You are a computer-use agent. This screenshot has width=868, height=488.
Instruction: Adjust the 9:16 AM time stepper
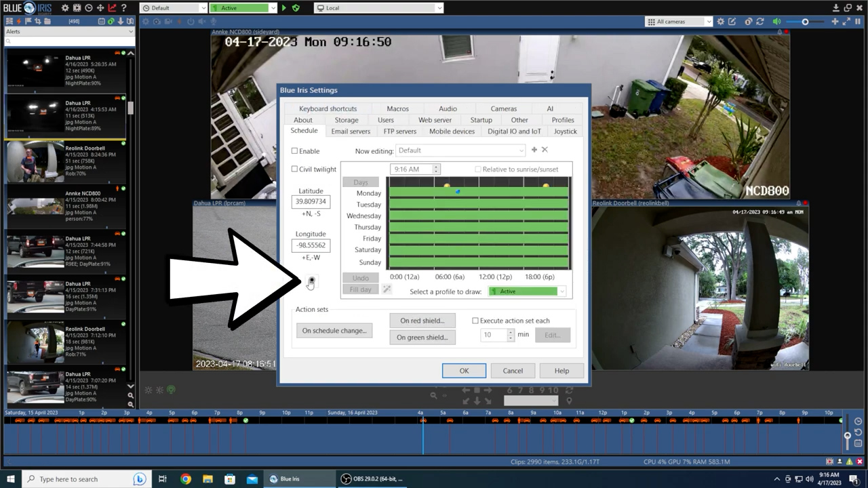coord(436,169)
